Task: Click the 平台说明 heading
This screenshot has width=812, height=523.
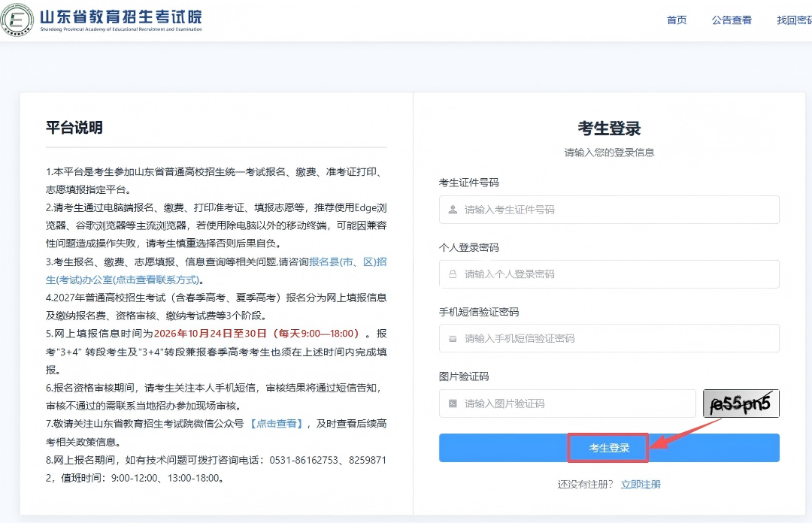Action: (x=74, y=128)
